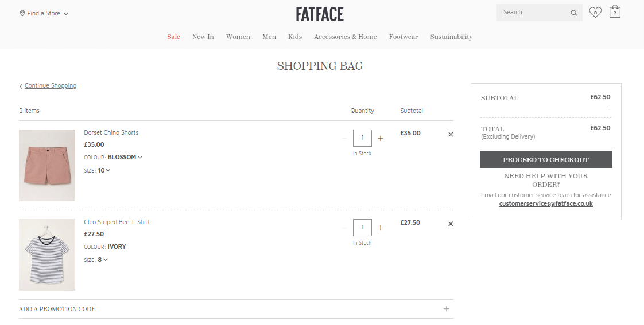Expand the Find a Store dropdown
Viewport: 644px width, 325px height.
(44, 13)
